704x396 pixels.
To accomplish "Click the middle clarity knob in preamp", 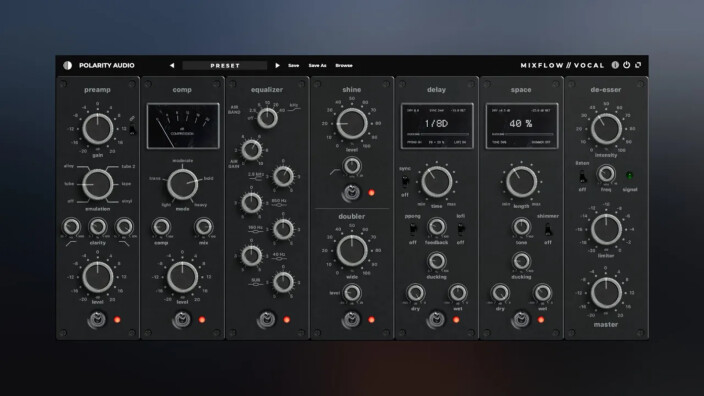I will 97,227.
